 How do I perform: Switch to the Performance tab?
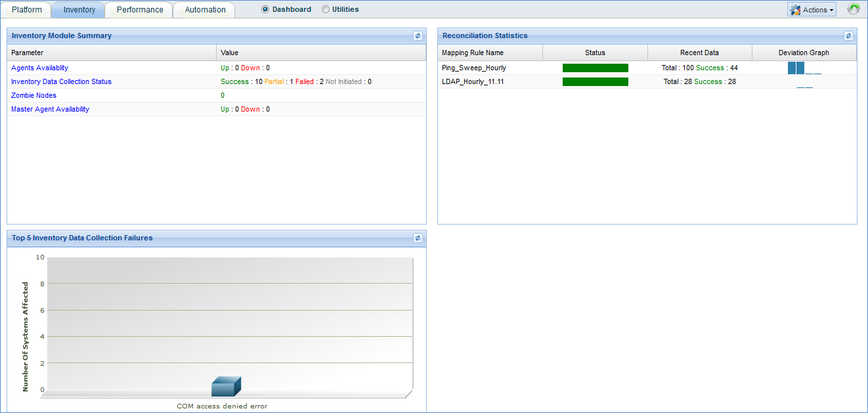140,10
